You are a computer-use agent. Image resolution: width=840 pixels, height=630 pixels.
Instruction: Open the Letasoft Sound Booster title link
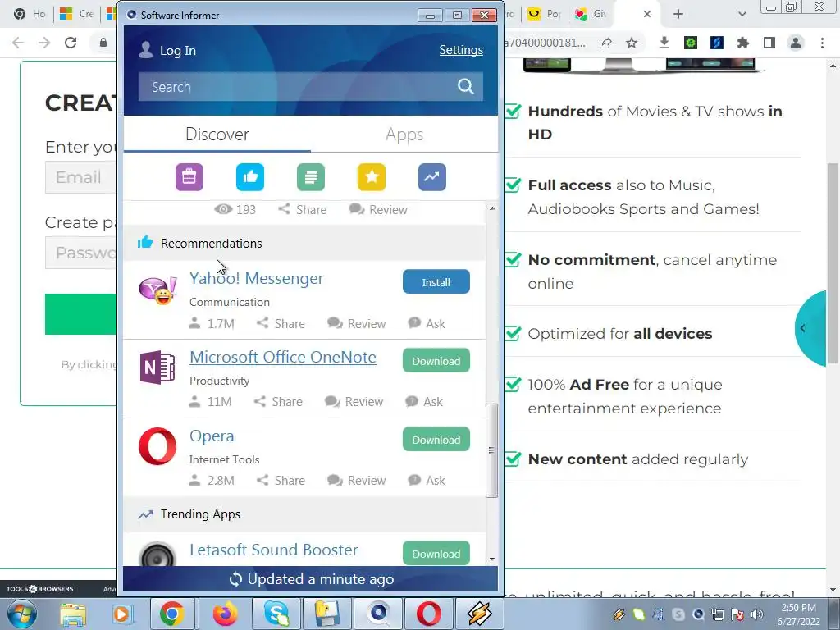[x=274, y=550]
